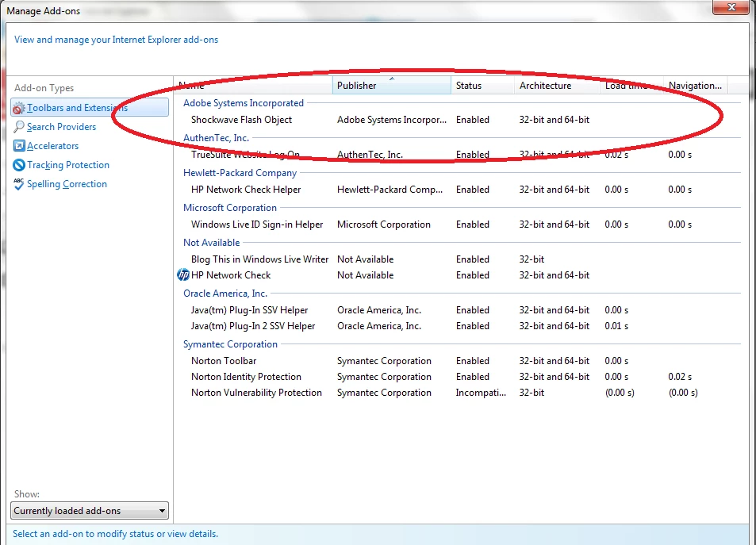Open Spelling Correction add-on type

pos(67,184)
